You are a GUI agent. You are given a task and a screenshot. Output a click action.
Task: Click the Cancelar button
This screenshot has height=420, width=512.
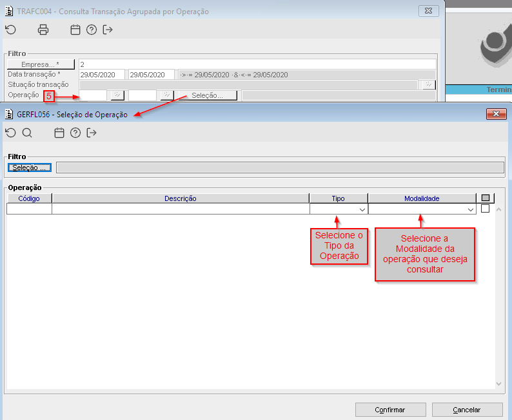click(467, 410)
